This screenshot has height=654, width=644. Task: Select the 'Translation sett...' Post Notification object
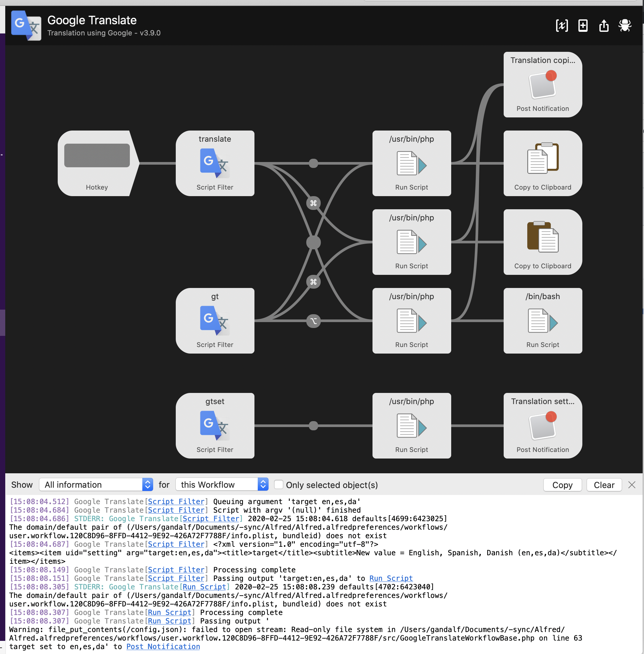pos(543,425)
